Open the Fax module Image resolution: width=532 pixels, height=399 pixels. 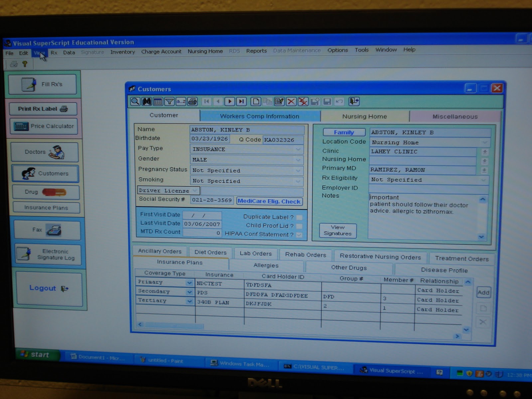[x=47, y=230]
